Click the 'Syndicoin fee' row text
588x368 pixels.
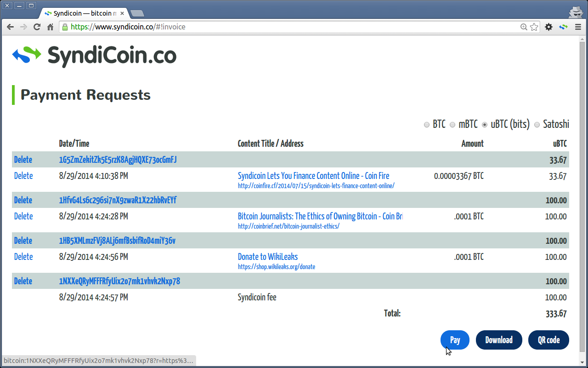pyautogui.click(x=257, y=297)
